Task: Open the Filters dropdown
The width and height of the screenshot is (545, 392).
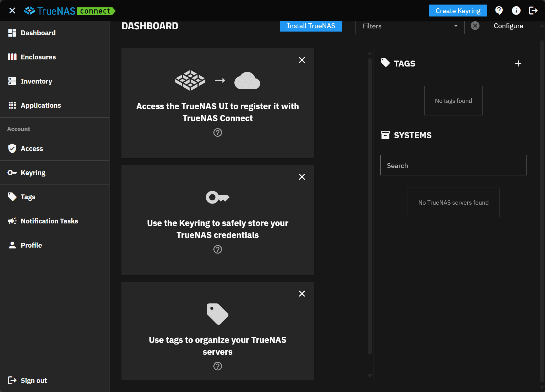Action: pos(410,26)
